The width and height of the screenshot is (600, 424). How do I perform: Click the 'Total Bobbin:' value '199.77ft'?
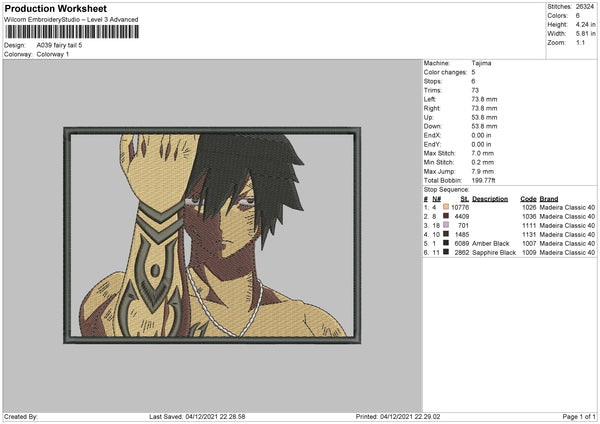coord(483,180)
